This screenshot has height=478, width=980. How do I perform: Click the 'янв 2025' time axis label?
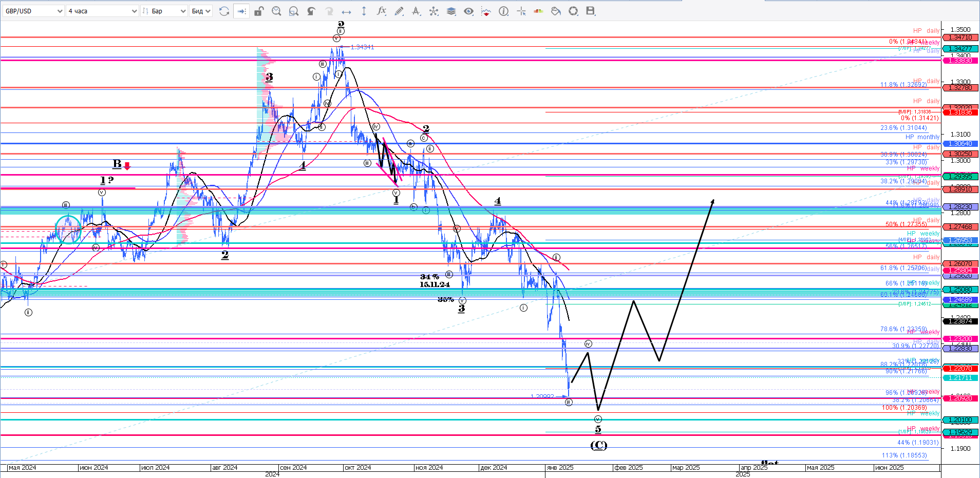click(x=560, y=468)
